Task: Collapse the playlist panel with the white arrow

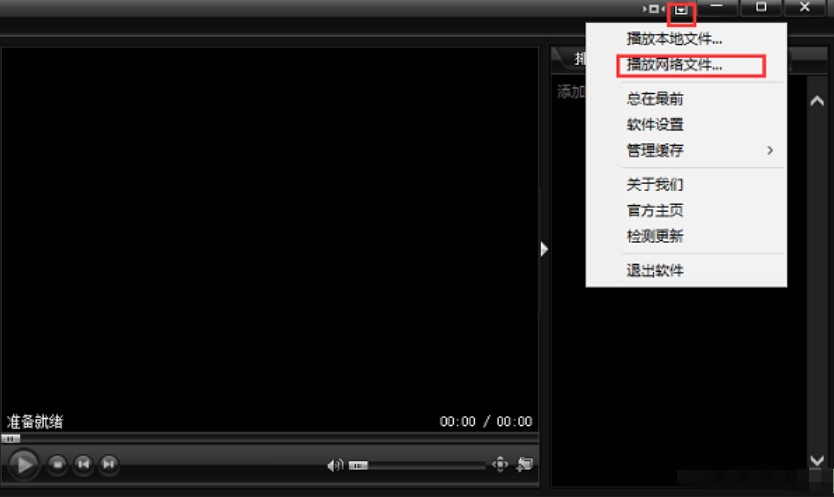Action: [x=544, y=249]
